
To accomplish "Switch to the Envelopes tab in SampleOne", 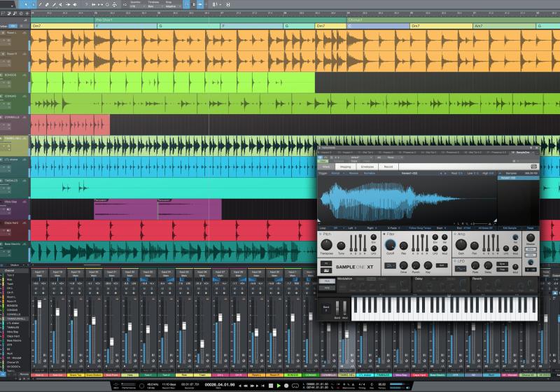I will click(367, 167).
